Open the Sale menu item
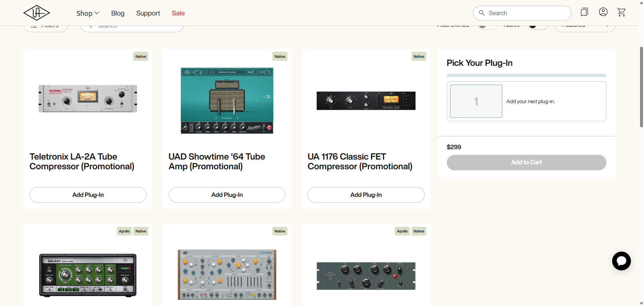The height and width of the screenshot is (306, 644). coord(178,13)
